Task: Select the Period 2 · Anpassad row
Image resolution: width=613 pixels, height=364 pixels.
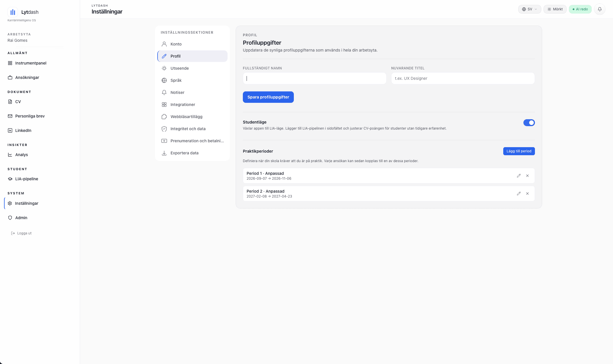Action: pos(389,194)
